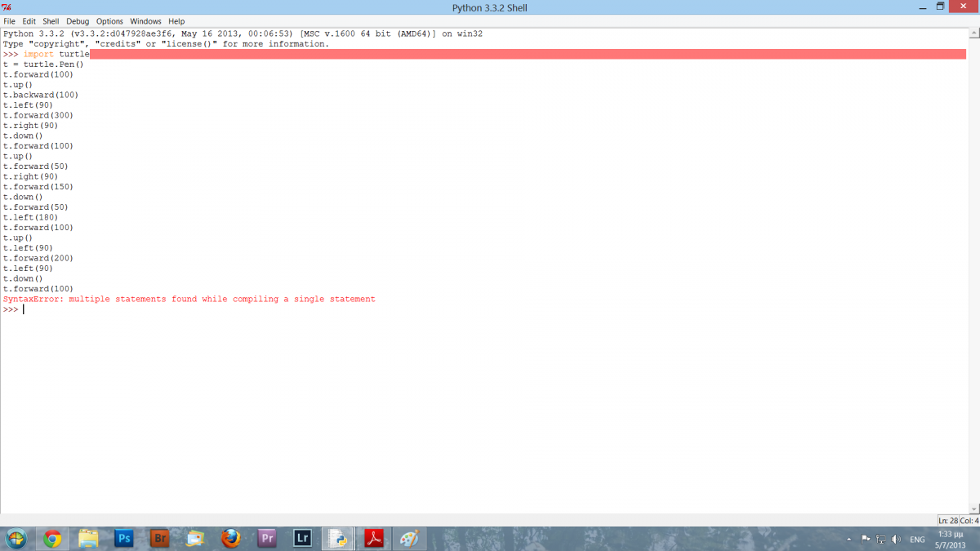Click the t.backward(100) line
Image resolution: width=980 pixels, height=551 pixels.
tap(41, 95)
